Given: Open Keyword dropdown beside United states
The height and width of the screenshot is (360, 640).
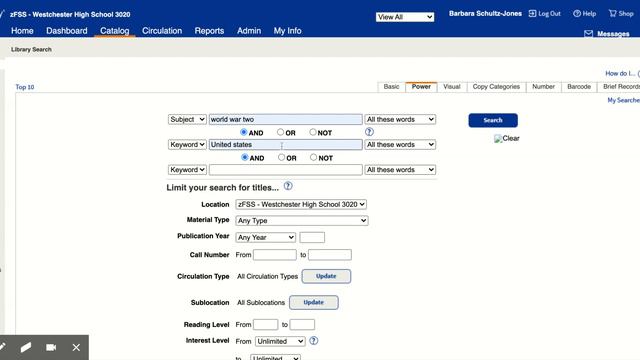Looking at the screenshot, I should point(187,144).
